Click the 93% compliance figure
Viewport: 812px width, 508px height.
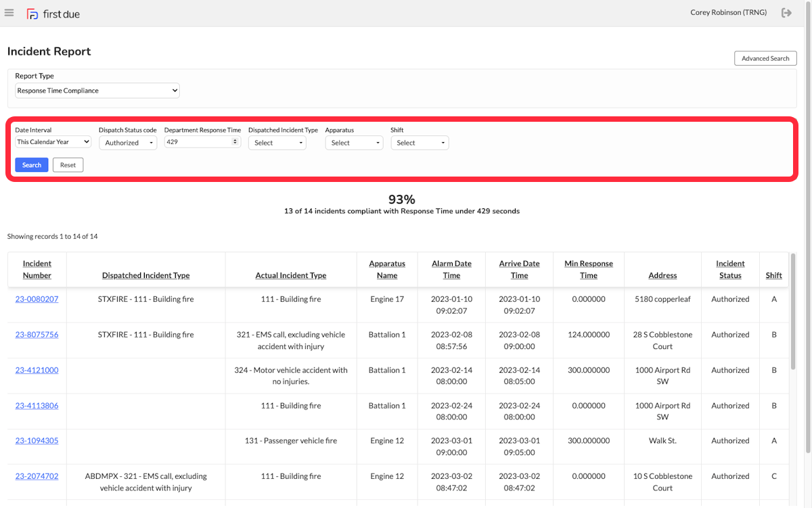point(402,200)
